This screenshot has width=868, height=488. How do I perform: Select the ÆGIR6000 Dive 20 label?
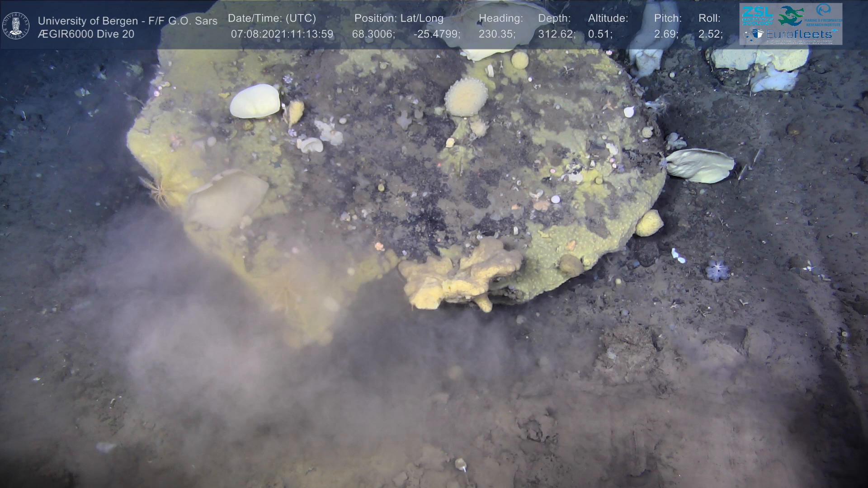point(86,34)
